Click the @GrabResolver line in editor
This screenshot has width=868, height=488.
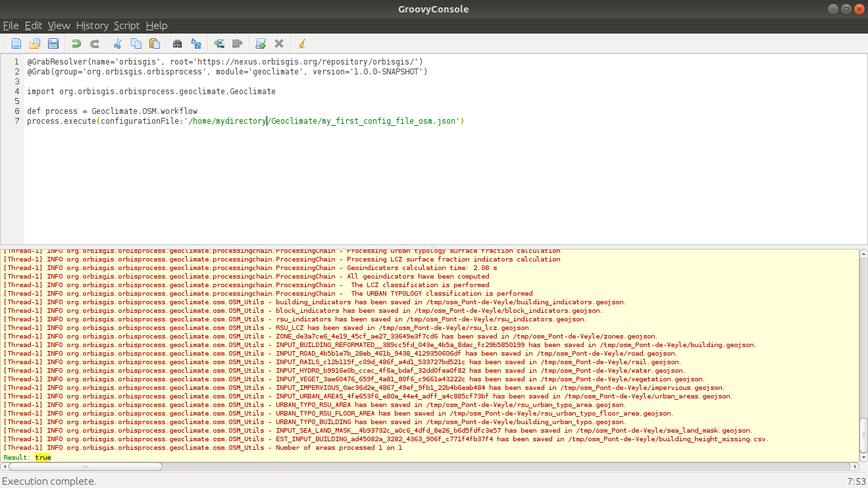224,61
